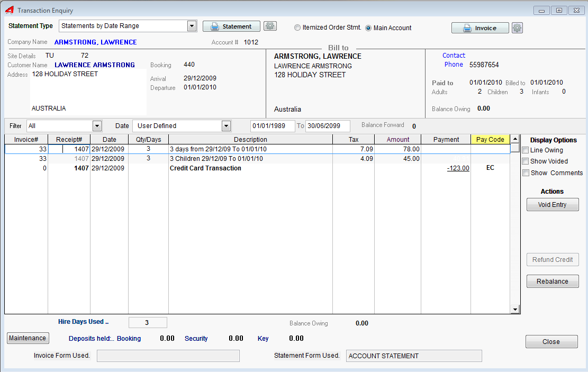Click the end date field 30/06/2099
The image size is (588, 372).
tap(328, 126)
